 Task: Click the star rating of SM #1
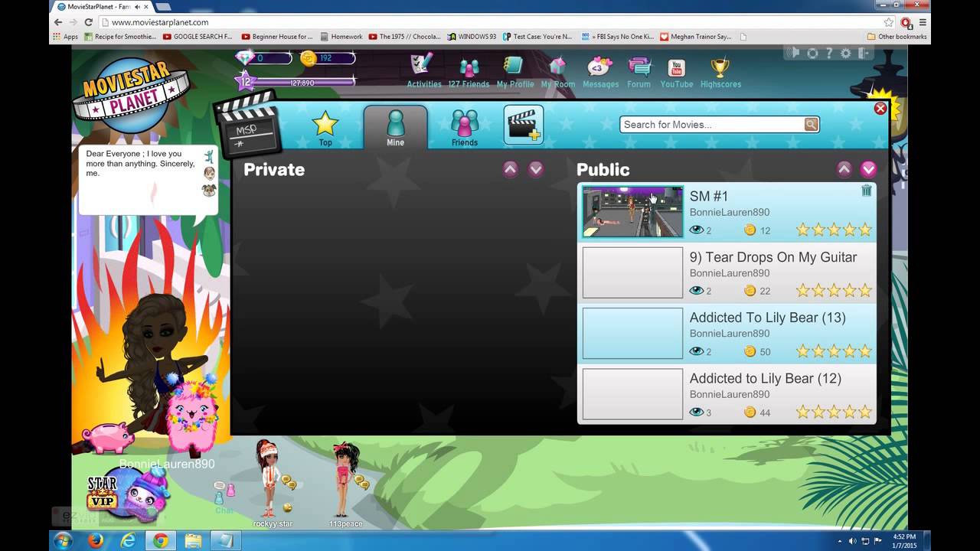834,230
